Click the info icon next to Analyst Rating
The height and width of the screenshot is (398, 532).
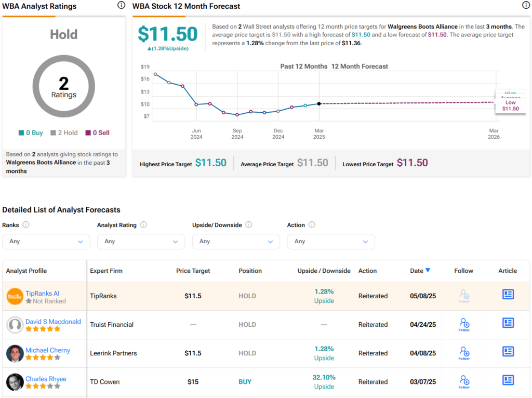[x=143, y=224]
